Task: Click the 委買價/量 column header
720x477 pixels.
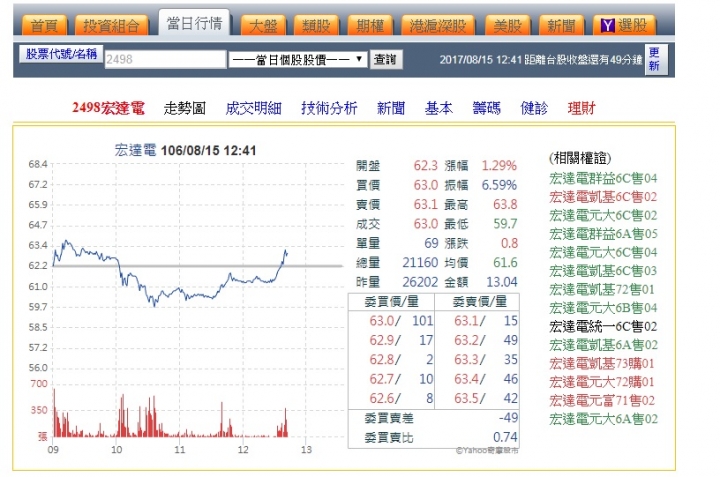Action: point(391,302)
